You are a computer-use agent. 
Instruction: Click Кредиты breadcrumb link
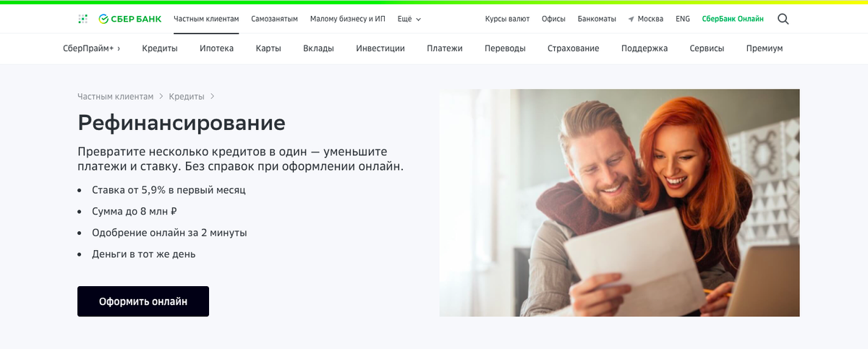tap(187, 96)
